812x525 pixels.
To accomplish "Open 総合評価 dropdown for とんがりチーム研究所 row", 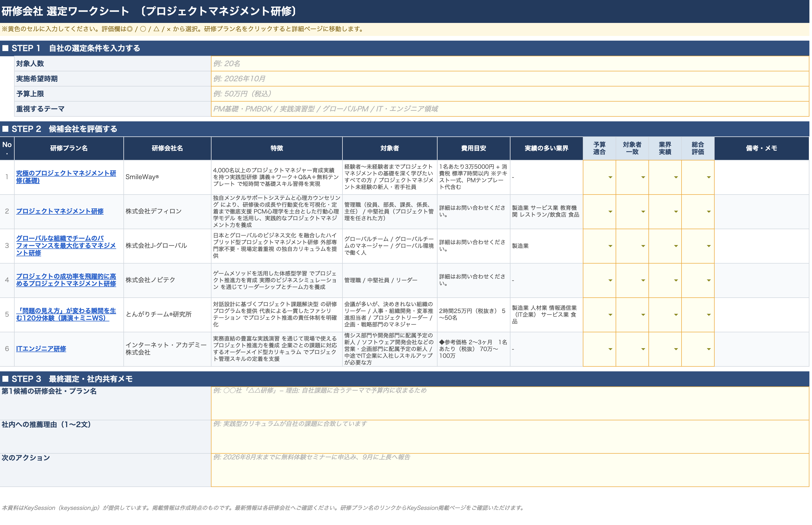I will click(x=708, y=315).
